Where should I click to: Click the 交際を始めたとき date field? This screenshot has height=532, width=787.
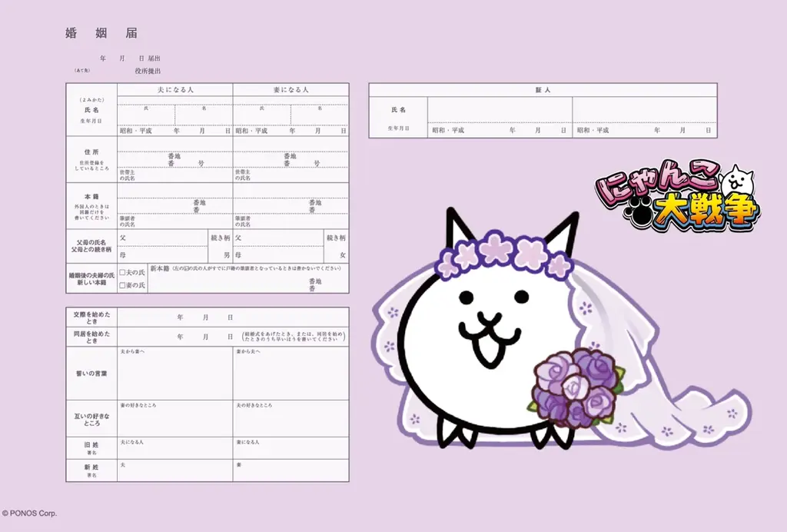(x=234, y=318)
